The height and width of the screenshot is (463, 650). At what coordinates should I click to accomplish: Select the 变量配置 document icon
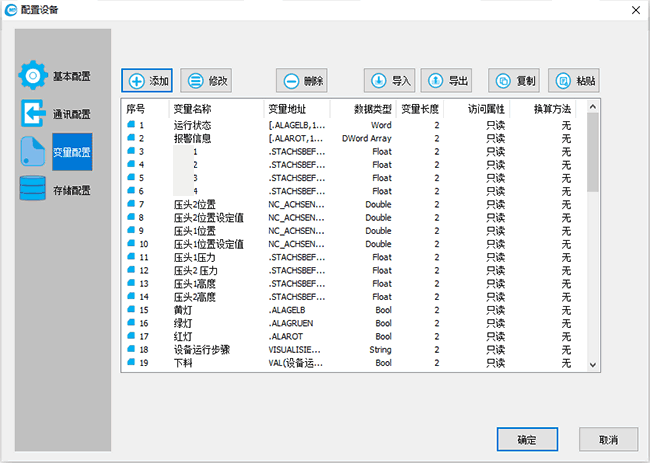33,151
